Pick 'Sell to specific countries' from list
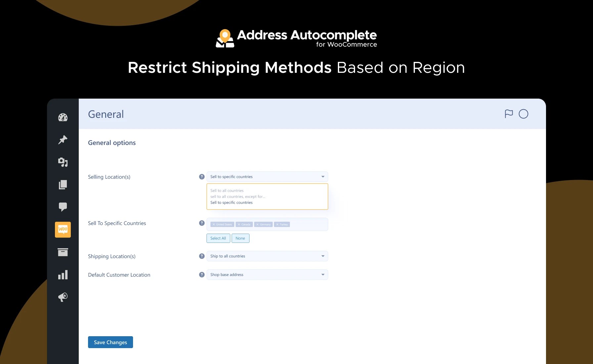 [x=231, y=202]
